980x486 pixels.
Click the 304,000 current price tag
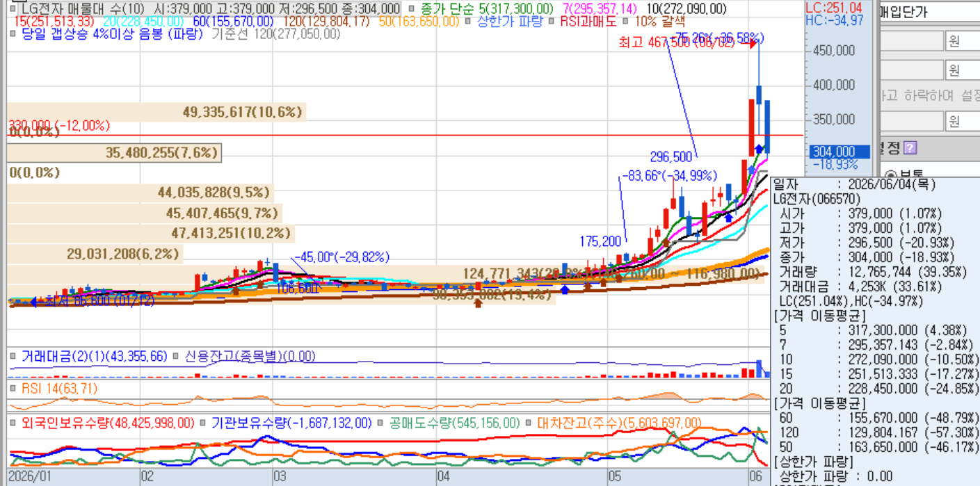pyautogui.click(x=840, y=152)
